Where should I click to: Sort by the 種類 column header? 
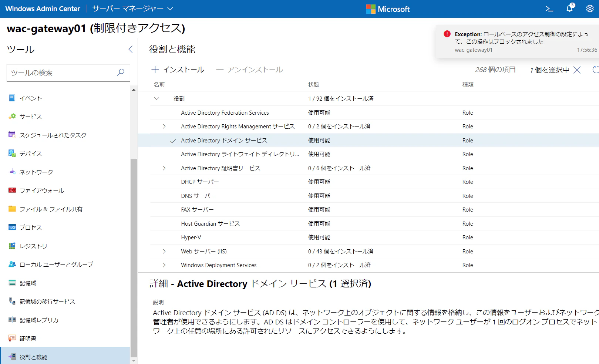pos(468,84)
